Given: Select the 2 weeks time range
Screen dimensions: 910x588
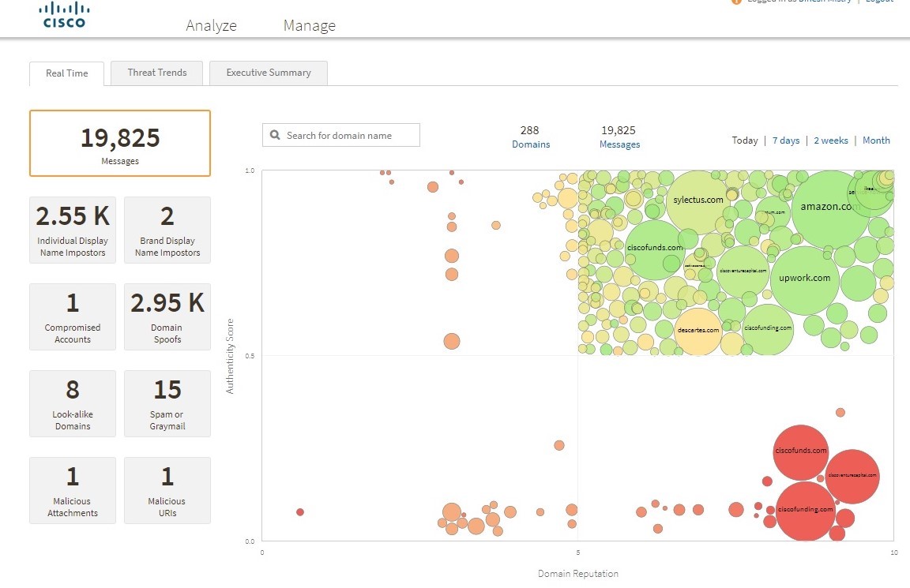Looking at the screenshot, I should pyautogui.click(x=830, y=140).
